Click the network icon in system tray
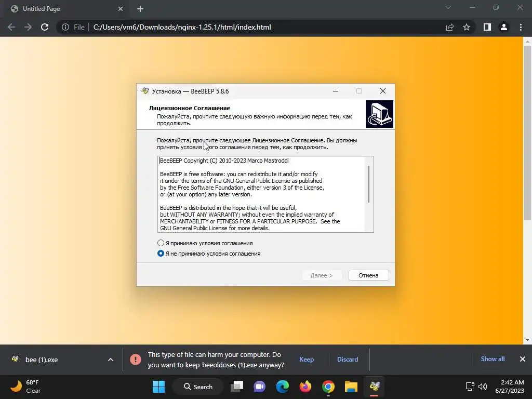532x399 pixels. click(470, 387)
